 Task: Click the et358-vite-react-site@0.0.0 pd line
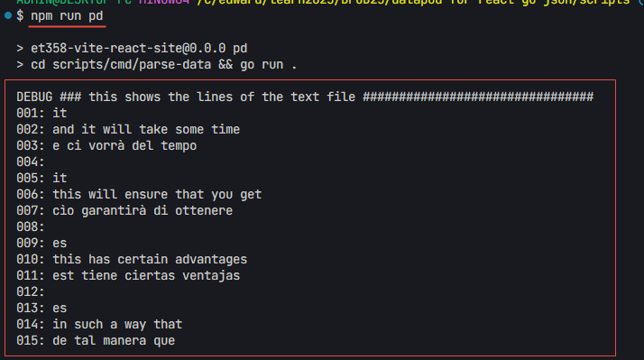132,48
